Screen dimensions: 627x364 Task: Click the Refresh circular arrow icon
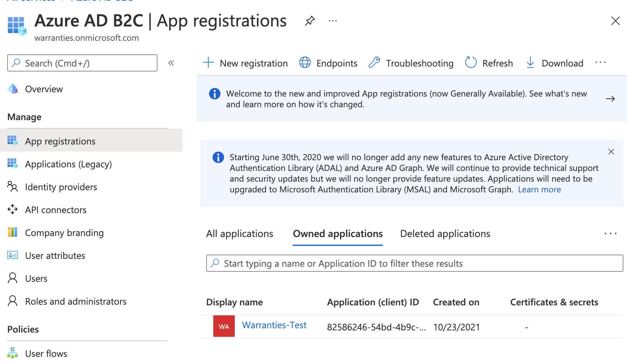coord(471,63)
